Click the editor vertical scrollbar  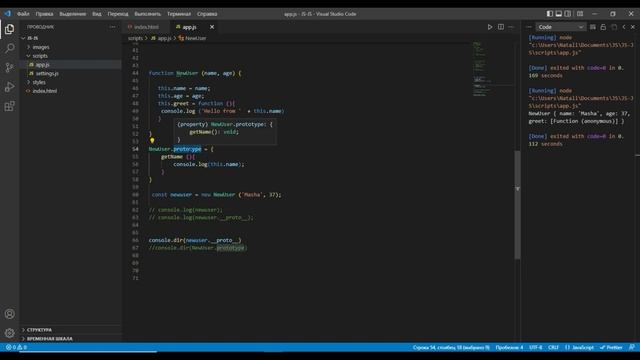[518, 204]
